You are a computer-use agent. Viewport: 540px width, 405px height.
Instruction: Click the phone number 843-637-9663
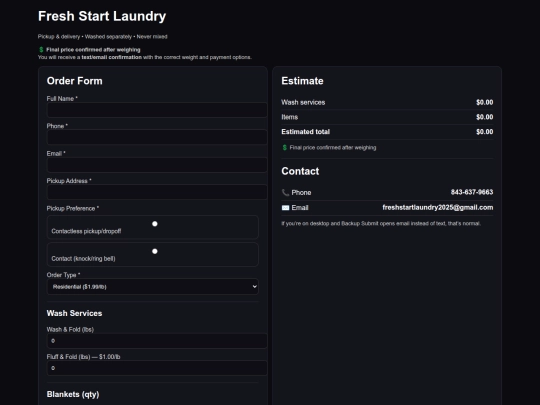pos(472,192)
